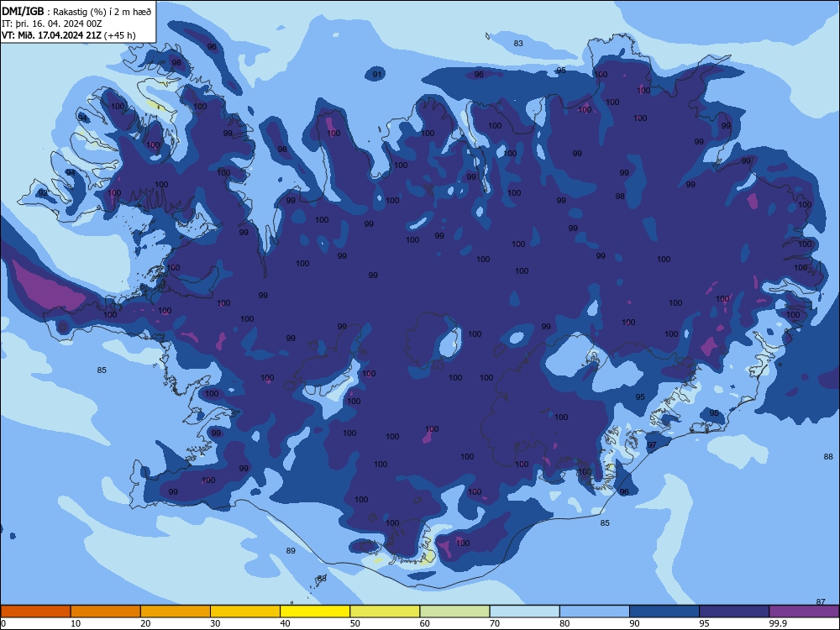The height and width of the screenshot is (630, 840).
Task: Select the 89 humidity value over the sea
Action: tap(291, 551)
